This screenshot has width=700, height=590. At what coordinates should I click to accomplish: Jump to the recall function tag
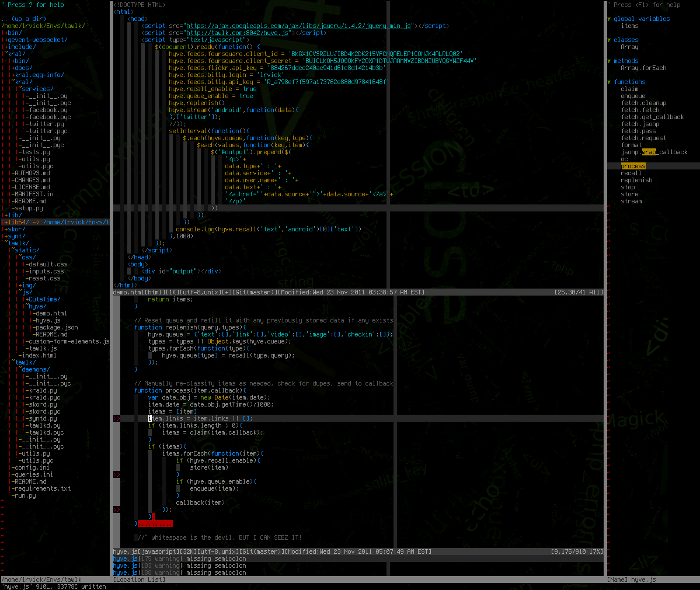tap(631, 173)
